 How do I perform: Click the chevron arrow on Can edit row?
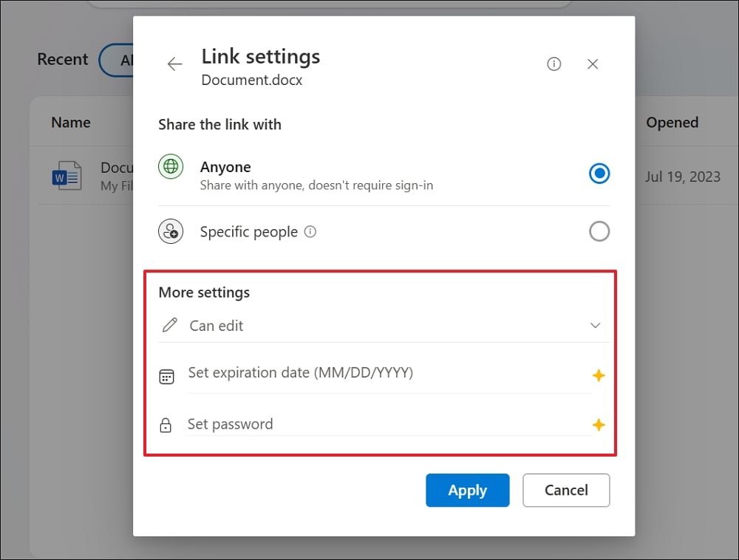(x=595, y=326)
